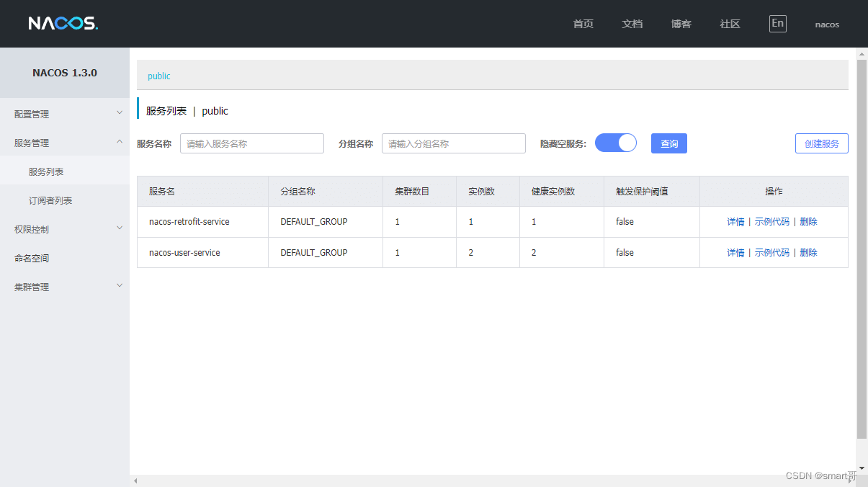Screen dimensions: 868x487
Task: Open 详情 for nacos-retrofit-service
Action: (x=735, y=222)
